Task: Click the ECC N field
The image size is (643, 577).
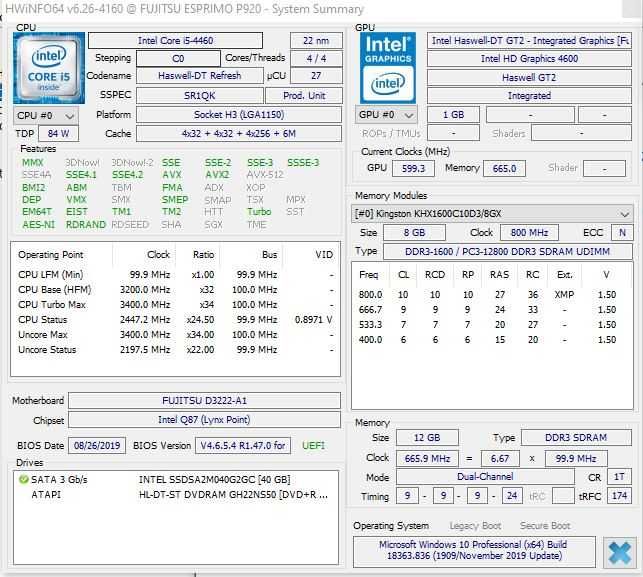Action: [x=622, y=233]
